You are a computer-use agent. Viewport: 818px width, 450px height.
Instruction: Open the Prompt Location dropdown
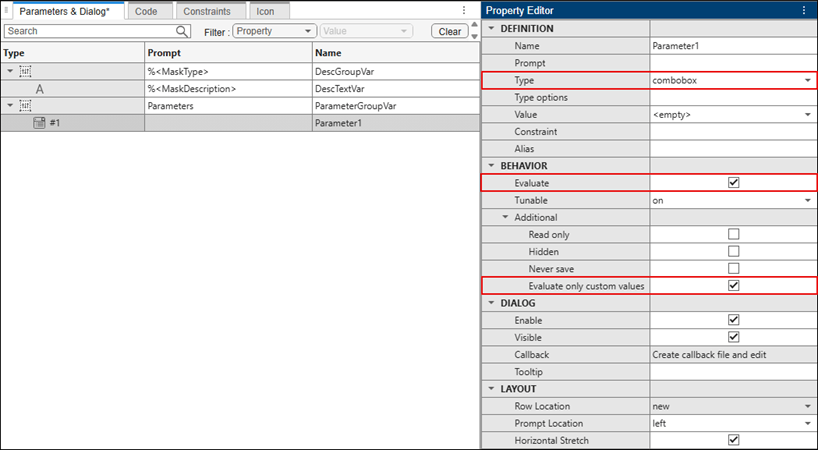[x=808, y=423]
